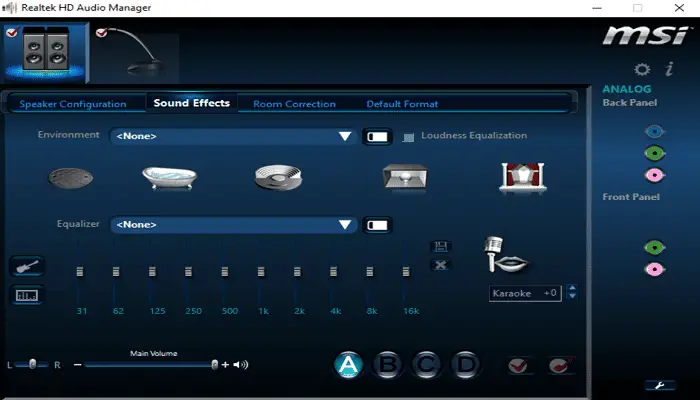700x400 pixels.
Task: Click the Front Panel label
Action: 631,197
